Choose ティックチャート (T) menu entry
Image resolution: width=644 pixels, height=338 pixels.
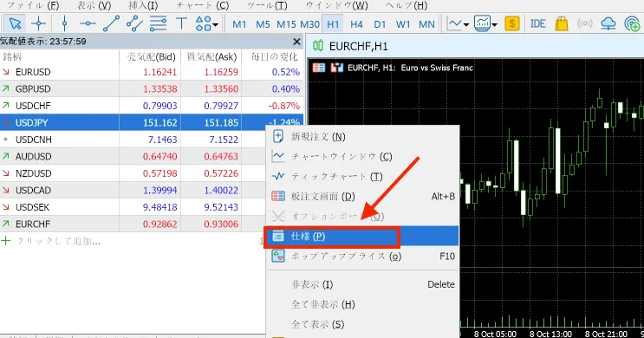(x=362, y=176)
